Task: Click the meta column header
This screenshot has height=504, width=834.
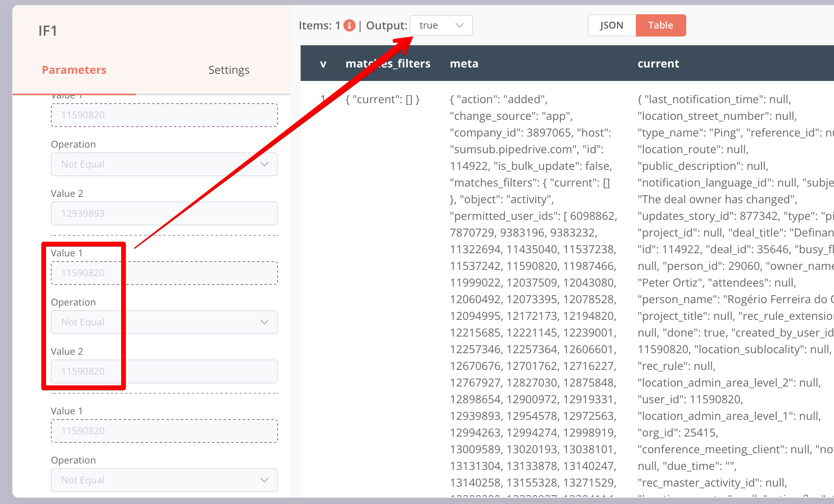Action: [464, 63]
